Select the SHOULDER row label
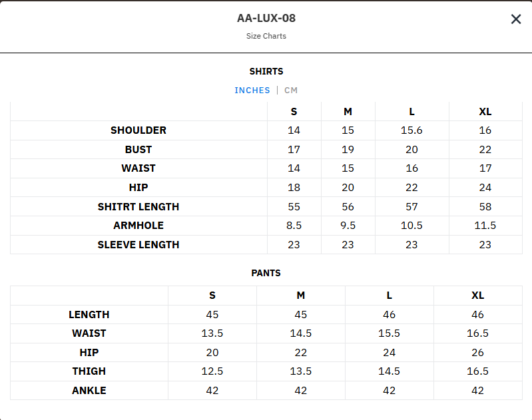This screenshot has width=532, height=420. coord(138,130)
